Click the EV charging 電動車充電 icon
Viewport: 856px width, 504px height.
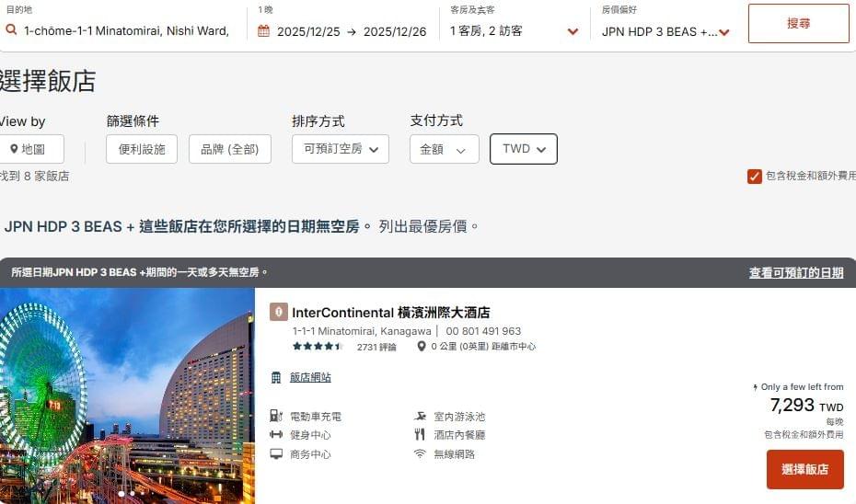(x=276, y=417)
